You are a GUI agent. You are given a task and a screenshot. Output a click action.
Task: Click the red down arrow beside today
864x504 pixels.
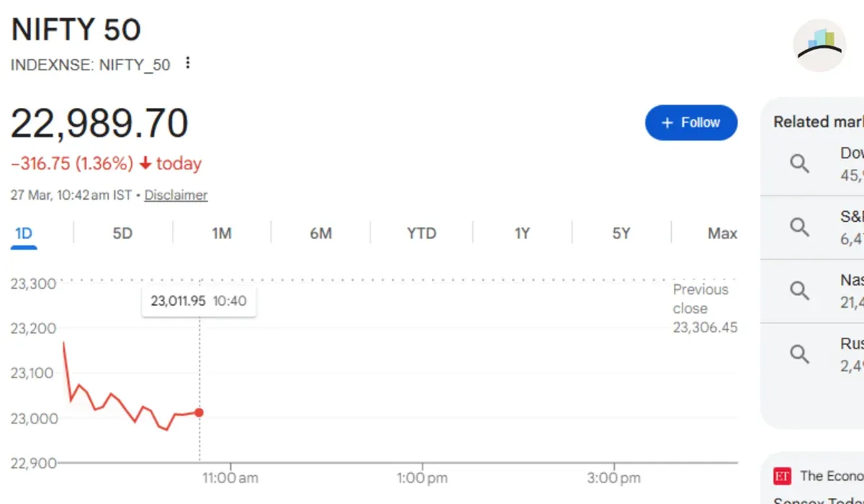pyautogui.click(x=145, y=164)
